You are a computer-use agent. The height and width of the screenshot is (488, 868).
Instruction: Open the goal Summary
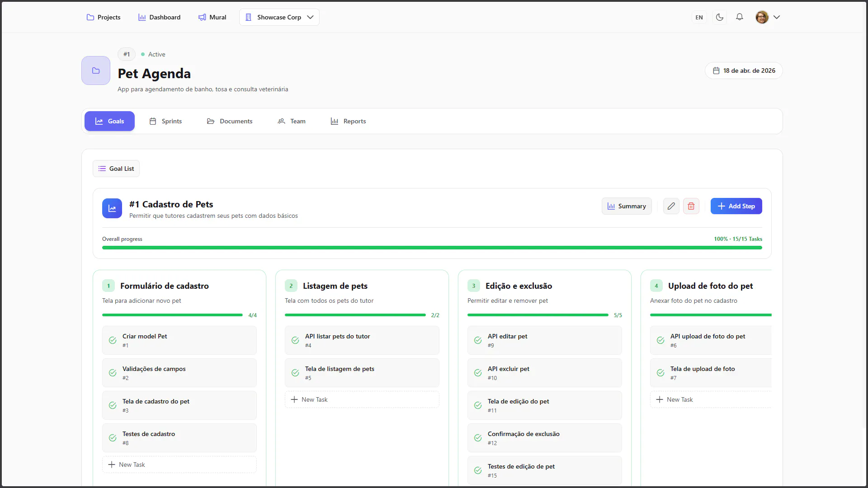tap(627, 206)
